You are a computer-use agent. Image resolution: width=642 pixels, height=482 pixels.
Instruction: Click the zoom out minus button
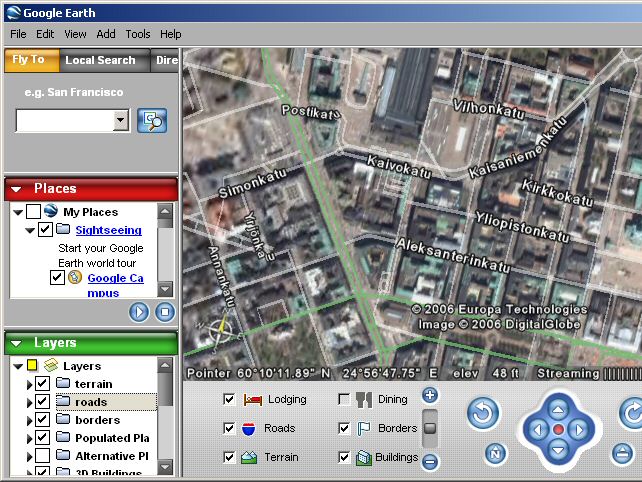click(430, 462)
